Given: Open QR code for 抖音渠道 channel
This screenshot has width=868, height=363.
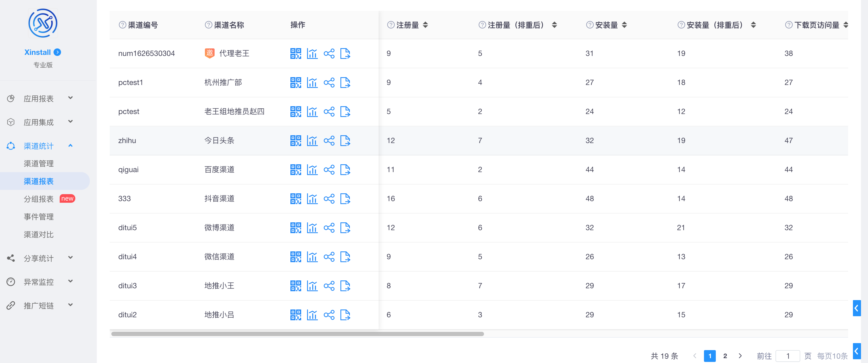Looking at the screenshot, I should 296,198.
